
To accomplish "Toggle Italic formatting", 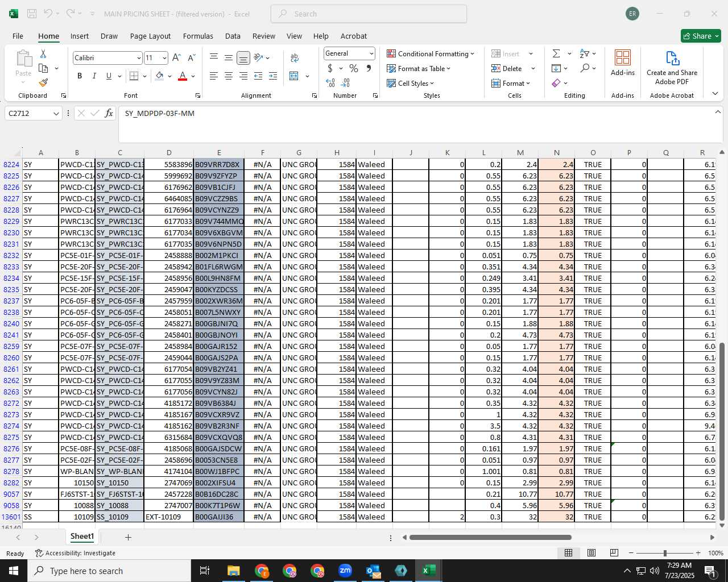I will tap(94, 76).
